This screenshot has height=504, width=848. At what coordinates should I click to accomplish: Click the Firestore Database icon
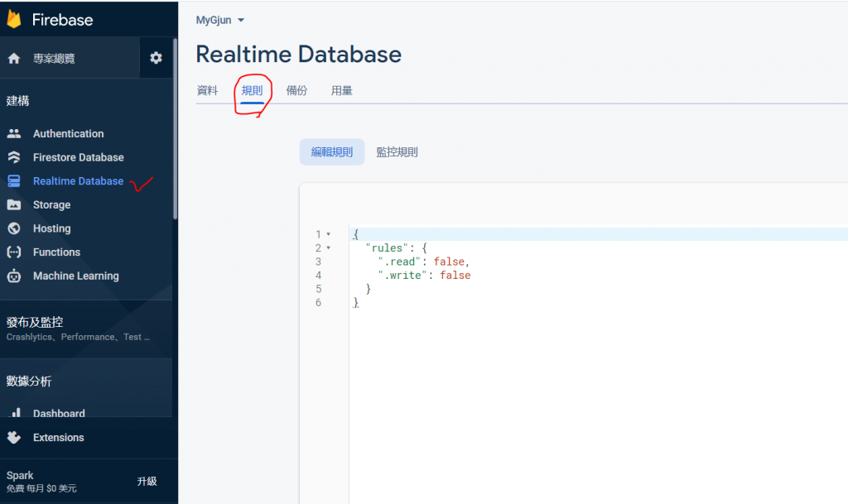[x=14, y=157]
